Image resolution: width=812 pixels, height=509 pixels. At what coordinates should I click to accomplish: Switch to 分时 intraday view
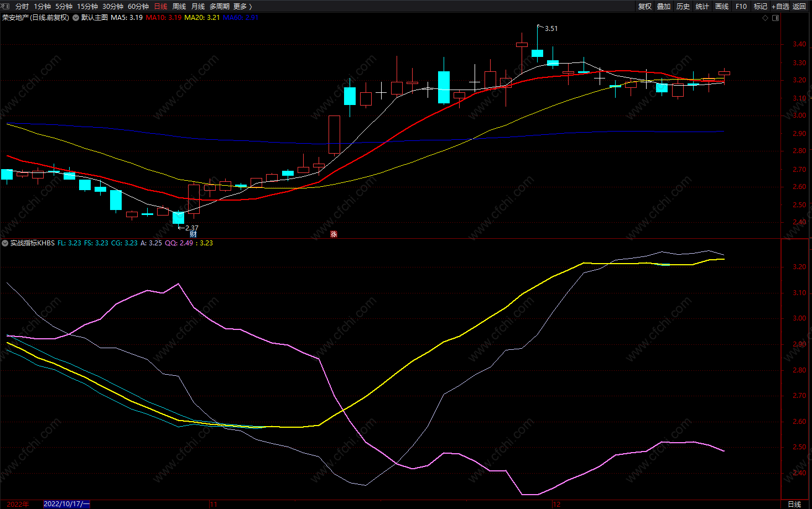coord(22,7)
